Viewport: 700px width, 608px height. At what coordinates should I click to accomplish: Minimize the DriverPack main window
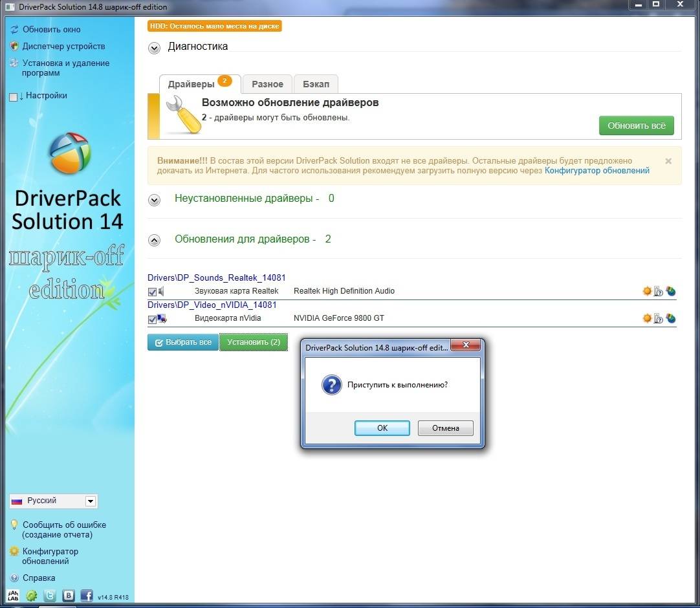point(638,4)
